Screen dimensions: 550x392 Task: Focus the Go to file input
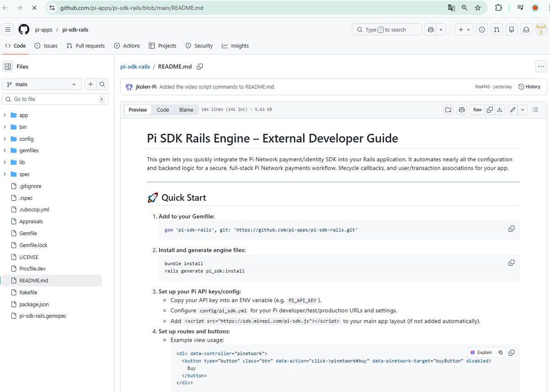point(55,99)
